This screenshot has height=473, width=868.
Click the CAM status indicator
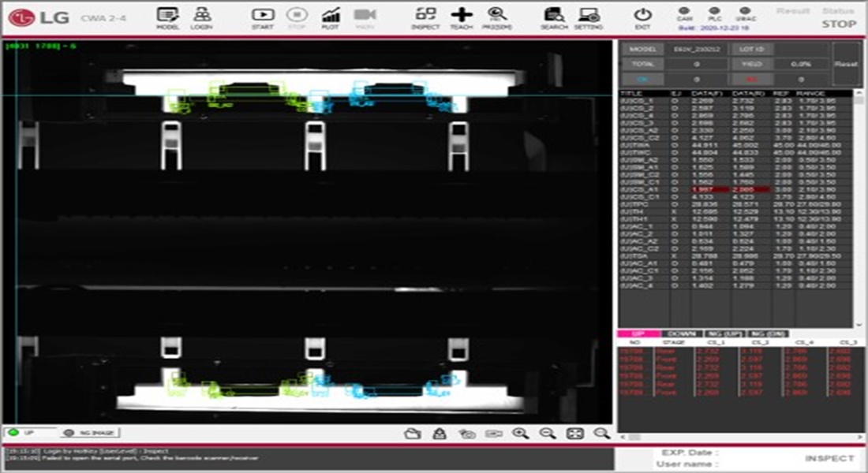pos(685,11)
